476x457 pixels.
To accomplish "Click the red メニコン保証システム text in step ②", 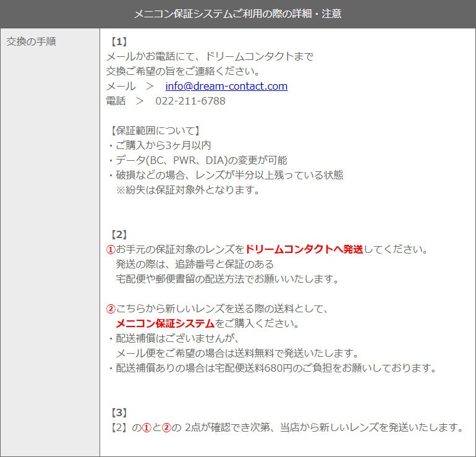I will pos(165,323).
